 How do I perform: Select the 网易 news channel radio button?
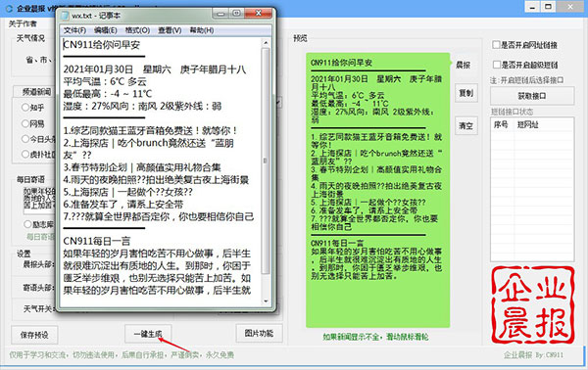point(25,123)
